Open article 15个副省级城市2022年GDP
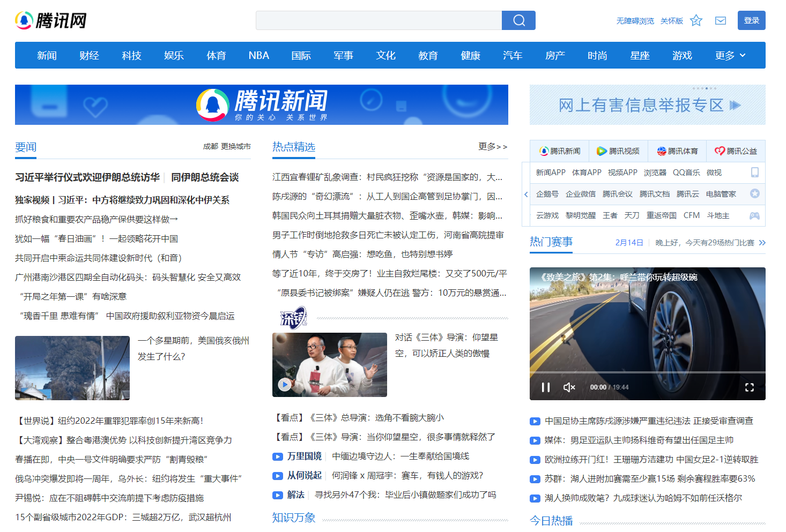This screenshot has height=532, width=786. 123,517
